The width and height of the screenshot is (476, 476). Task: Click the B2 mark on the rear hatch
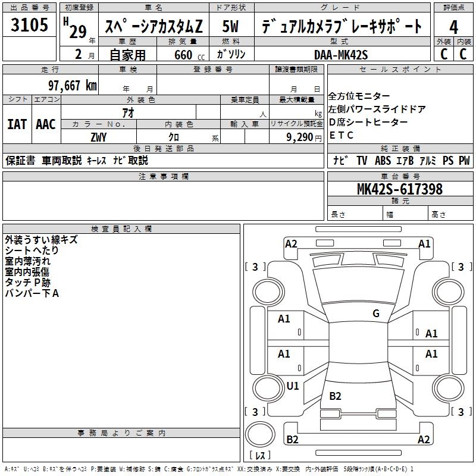336,396
